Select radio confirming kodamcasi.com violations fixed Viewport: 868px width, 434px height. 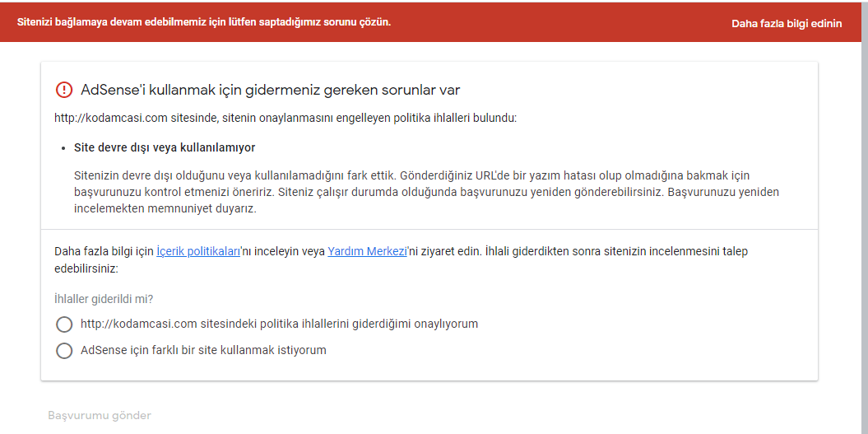tap(64, 324)
